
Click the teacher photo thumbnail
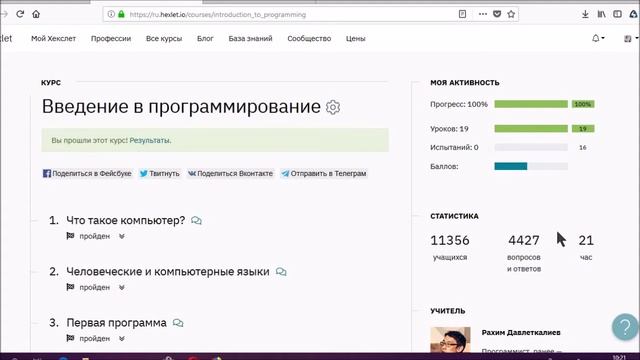450,340
